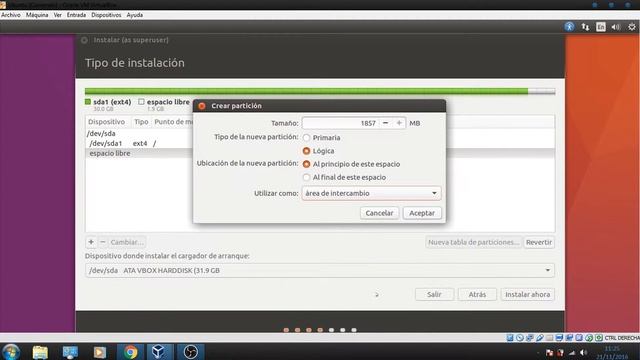Open Windows Explorer from taskbar
This screenshot has width=640, height=360.
pos(40,352)
